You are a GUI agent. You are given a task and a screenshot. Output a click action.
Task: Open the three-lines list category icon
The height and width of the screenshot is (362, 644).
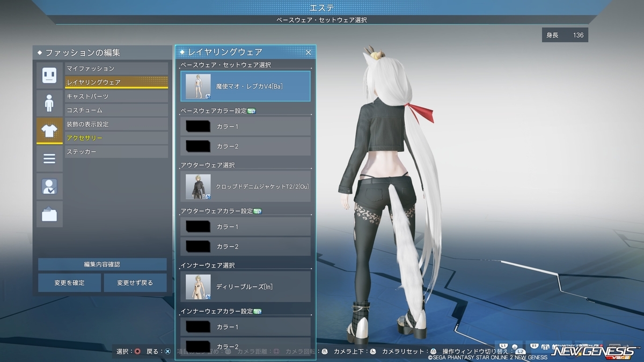(x=49, y=159)
